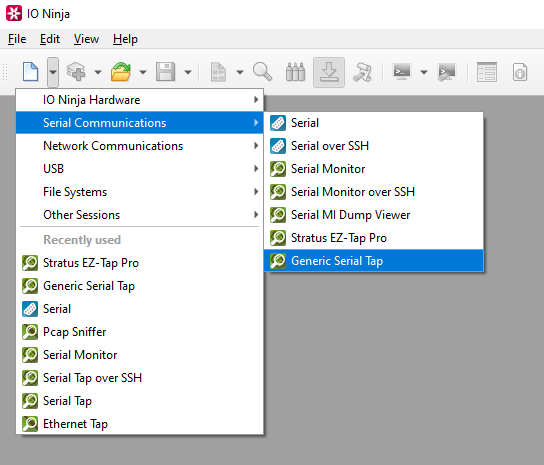Click the terminal monitor icon

[402, 72]
